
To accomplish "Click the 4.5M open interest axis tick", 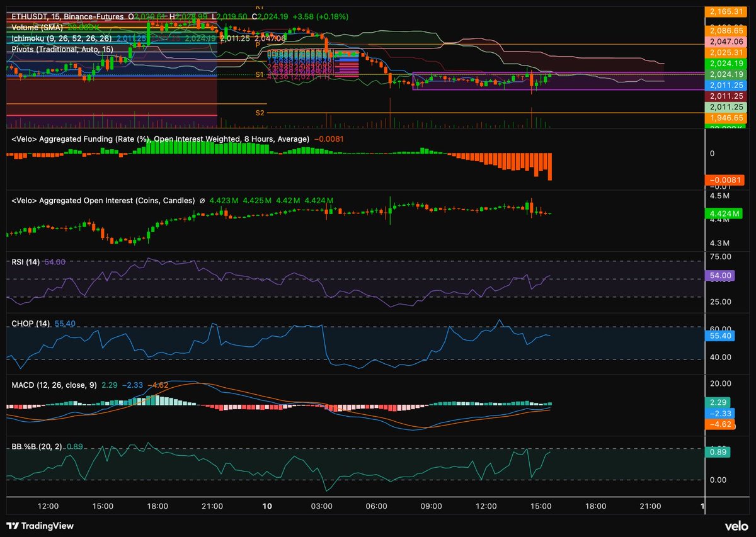I will point(721,196).
